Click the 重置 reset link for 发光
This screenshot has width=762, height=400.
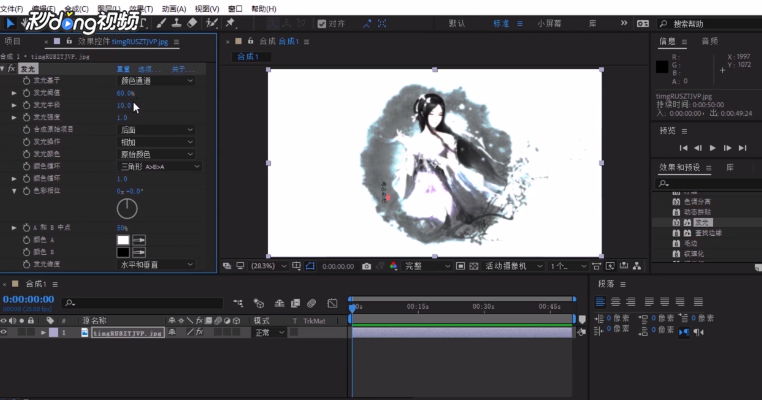tap(123, 69)
